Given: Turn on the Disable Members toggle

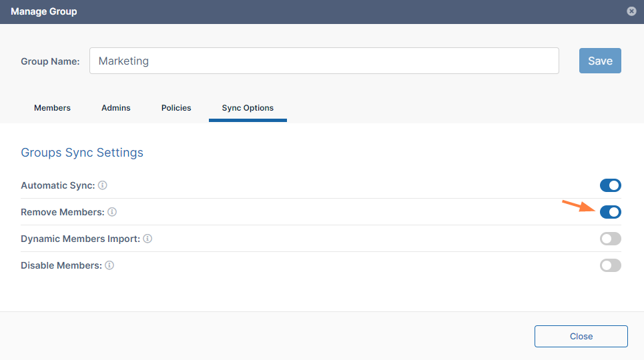Looking at the screenshot, I should (610, 265).
